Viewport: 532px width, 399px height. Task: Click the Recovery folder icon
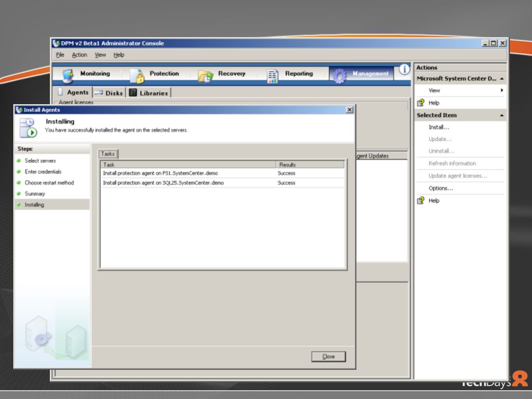(206, 76)
